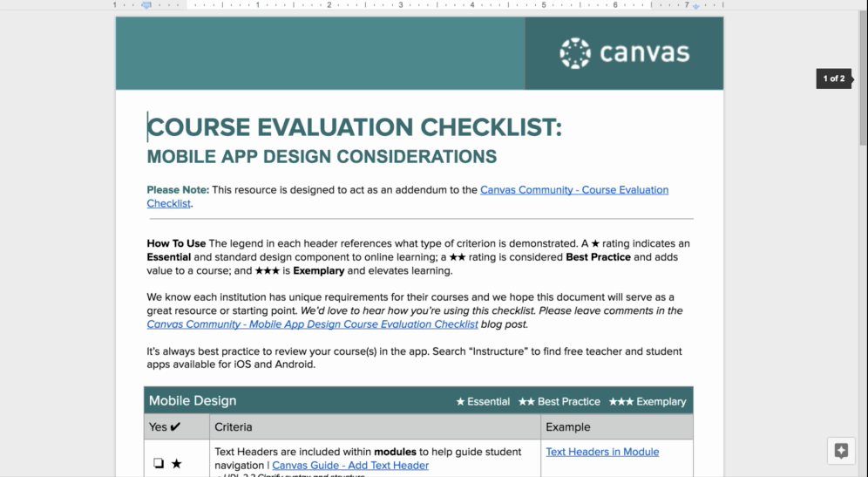Click the single star beside the checkbox

tap(177, 464)
